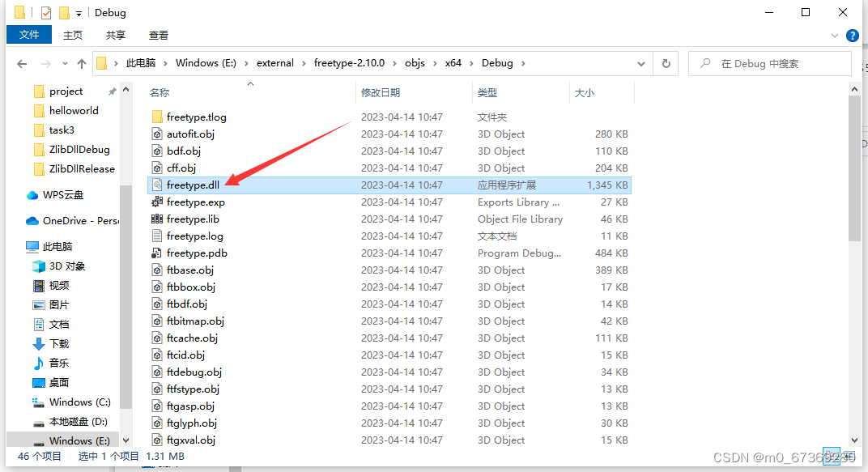Screen dimensions: 868x472
Task: Sort files by 大小 column
Action: click(x=585, y=93)
